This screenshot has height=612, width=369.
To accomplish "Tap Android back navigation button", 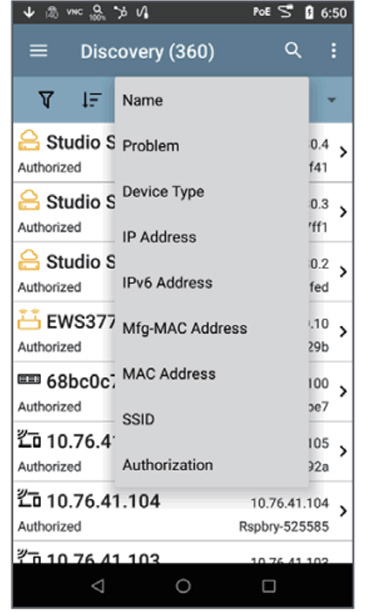I will click(x=98, y=585).
